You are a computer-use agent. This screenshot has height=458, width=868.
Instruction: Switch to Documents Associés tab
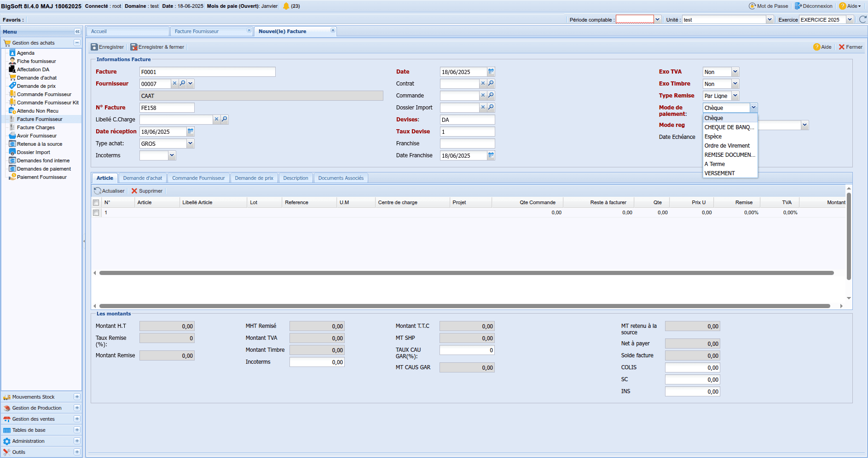(341, 178)
